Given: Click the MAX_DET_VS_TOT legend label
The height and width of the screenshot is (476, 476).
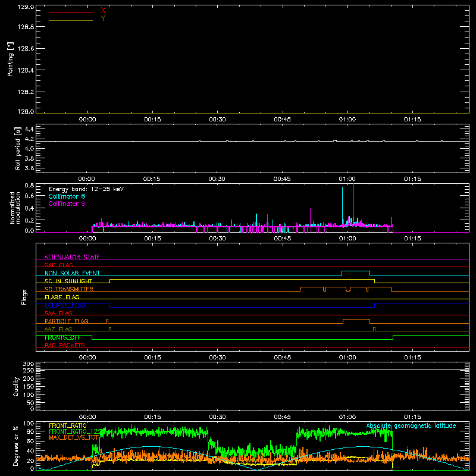Looking at the screenshot, I should [x=74, y=437].
